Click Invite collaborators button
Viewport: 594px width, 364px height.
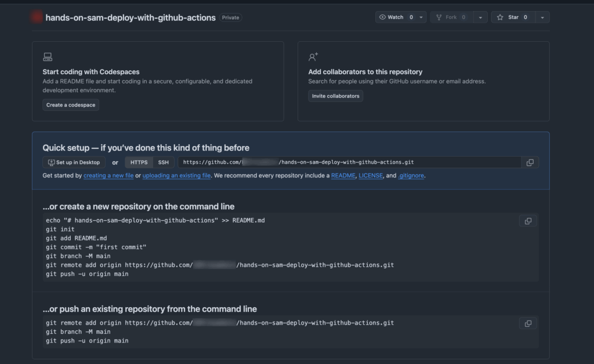335,96
